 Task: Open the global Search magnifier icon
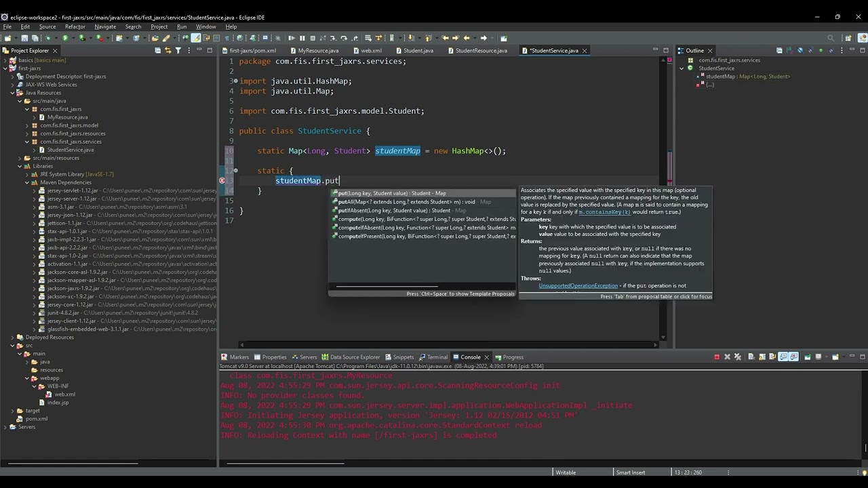(x=831, y=38)
